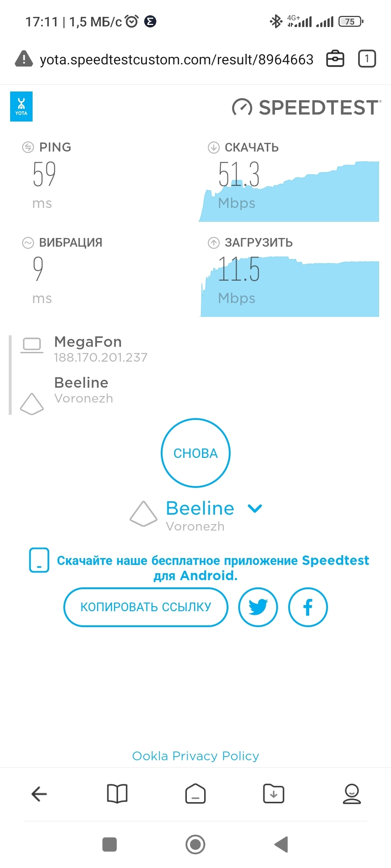Image resolution: width=391 pixels, height=868 pixels.
Task: Open the browser toolbox briefcase icon
Action: (335, 59)
